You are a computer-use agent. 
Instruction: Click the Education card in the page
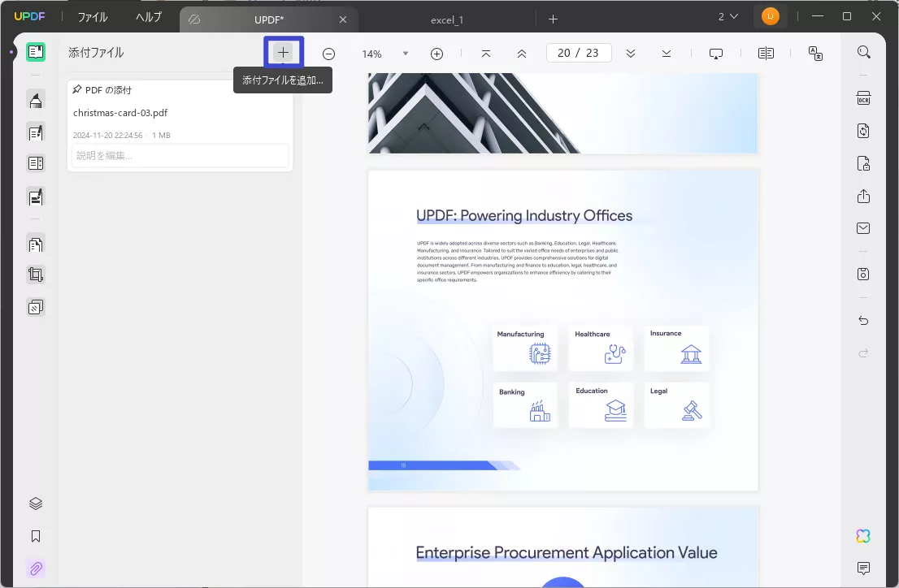(601, 405)
